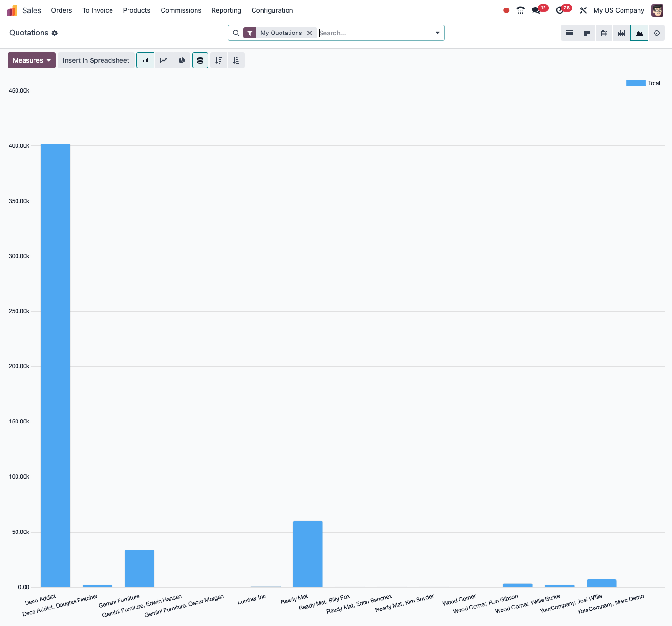Screen dimensions: 672x626
Task: Click the filter funnel icon in search
Action: (x=250, y=33)
